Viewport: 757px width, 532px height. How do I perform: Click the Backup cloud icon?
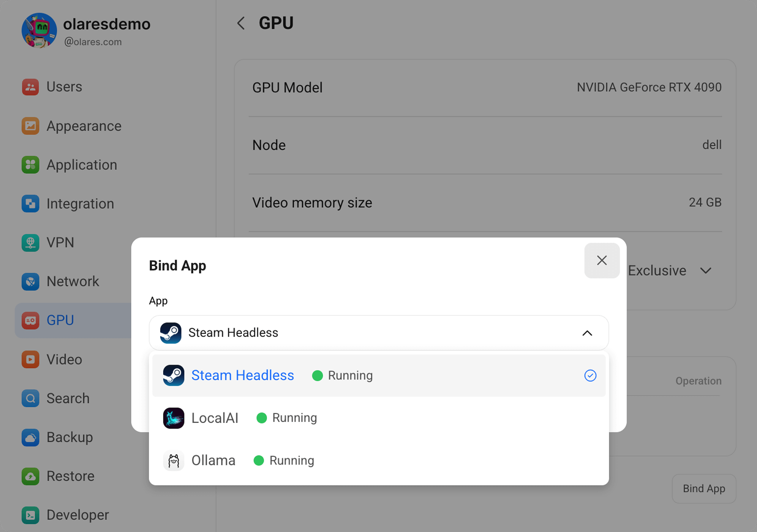[x=30, y=437]
